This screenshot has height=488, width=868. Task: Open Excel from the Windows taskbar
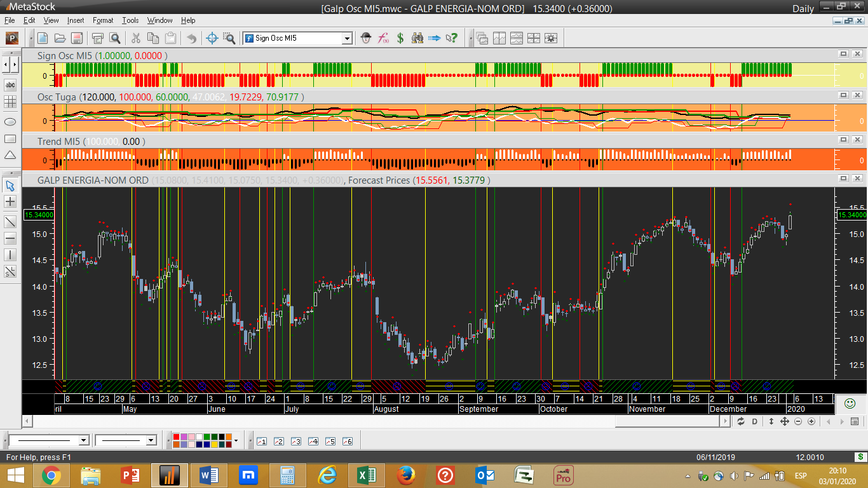point(366,475)
